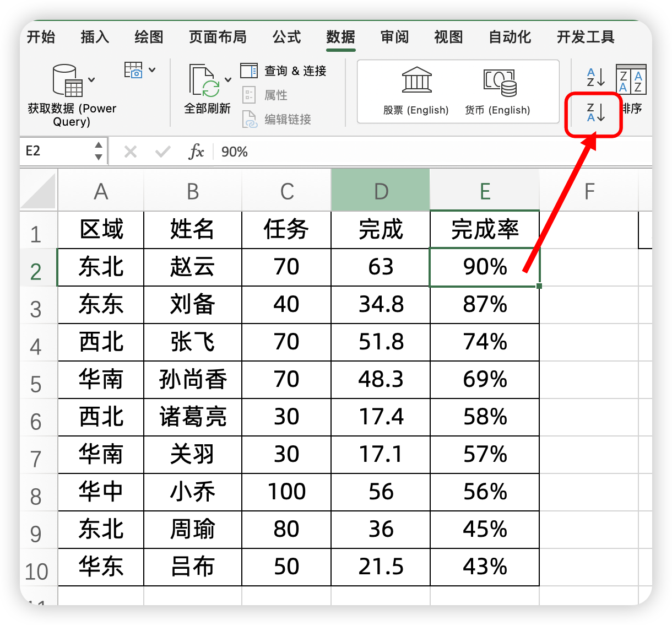Open Queries & Connections pane
672x625 pixels.
point(284,71)
